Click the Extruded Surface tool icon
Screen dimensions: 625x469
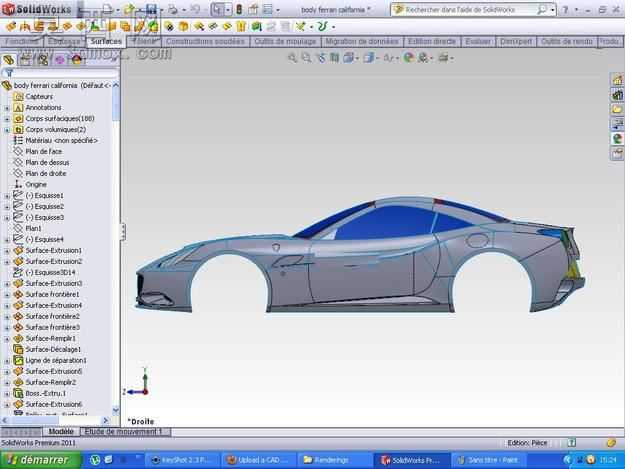[11, 27]
